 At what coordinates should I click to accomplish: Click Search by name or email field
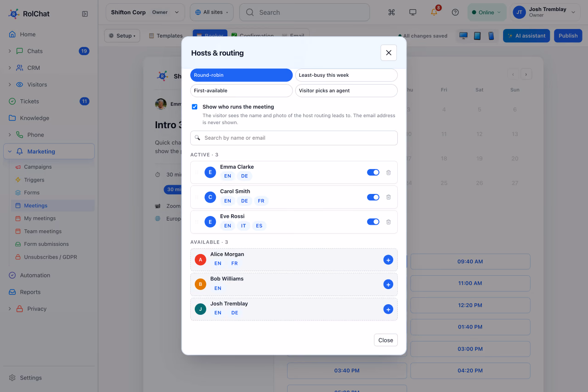pos(294,138)
